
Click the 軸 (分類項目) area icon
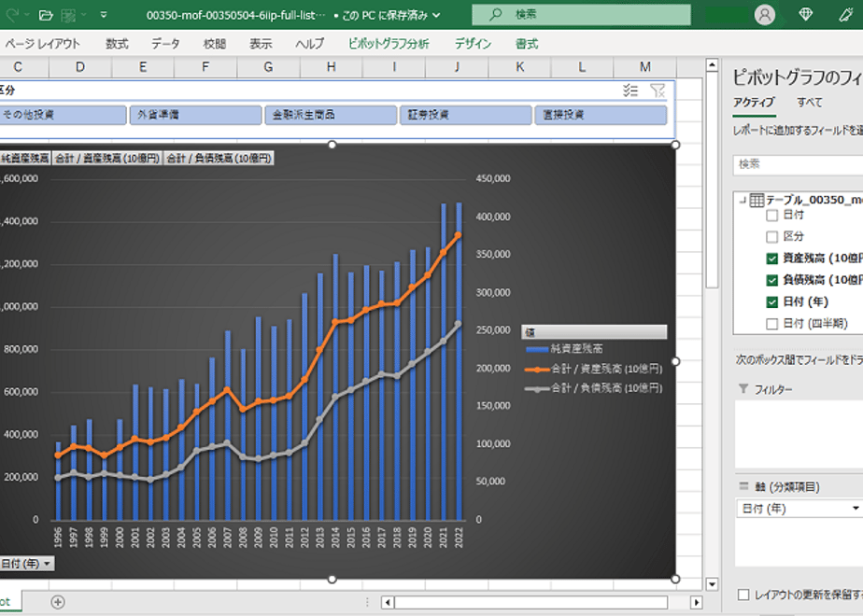(743, 485)
